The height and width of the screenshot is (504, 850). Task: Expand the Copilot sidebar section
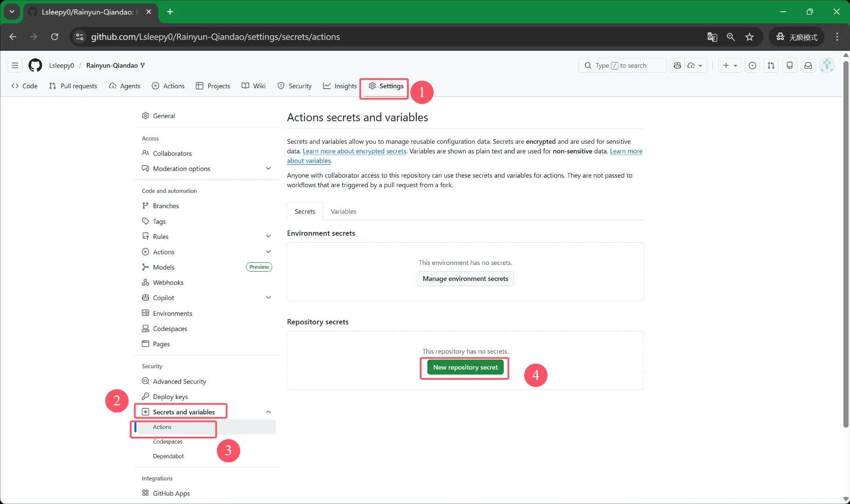[268, 298]
